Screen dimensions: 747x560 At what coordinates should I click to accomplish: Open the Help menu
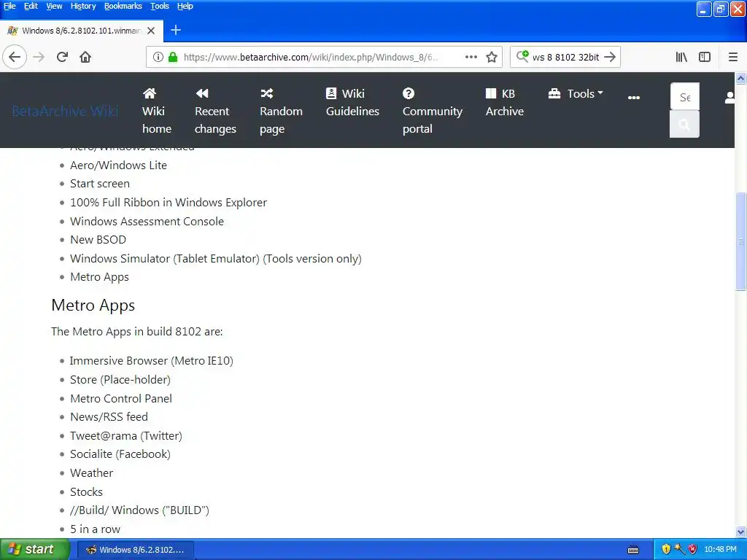point(185,6)
